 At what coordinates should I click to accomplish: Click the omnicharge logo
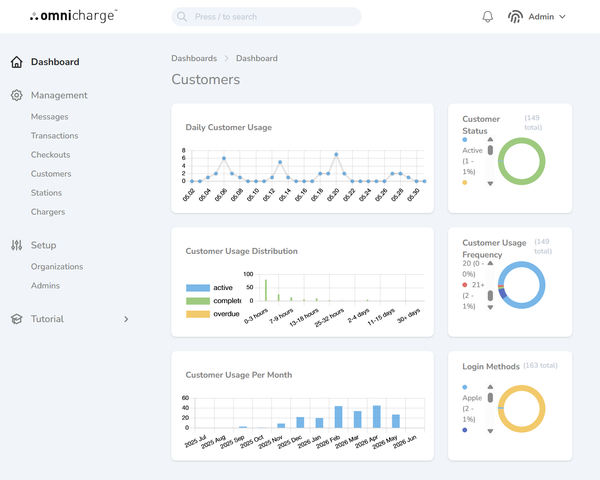73,16
